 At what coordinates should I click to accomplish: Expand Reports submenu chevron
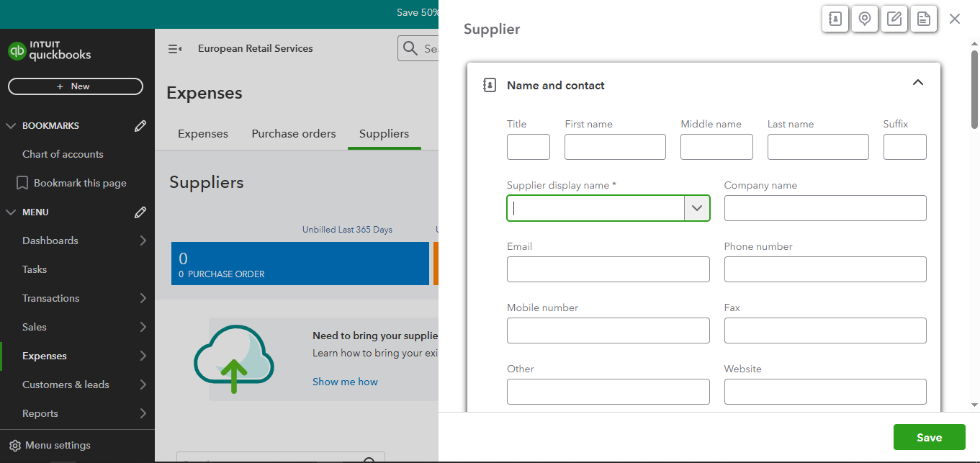143,413
